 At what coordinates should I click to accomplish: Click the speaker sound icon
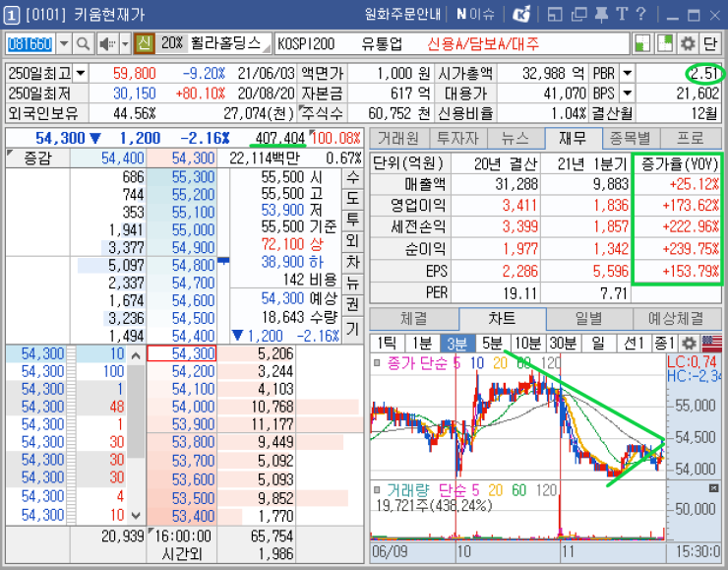coord(107,44)
